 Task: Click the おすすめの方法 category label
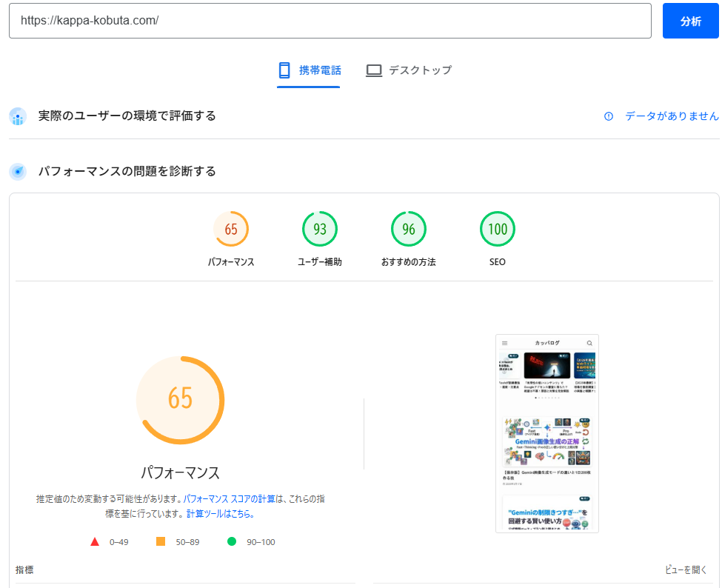[409, 262]
